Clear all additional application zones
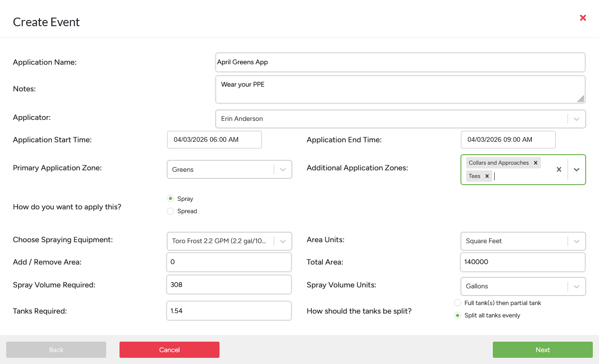The width and height of the screenshot is (599, 364). point(559,169)
